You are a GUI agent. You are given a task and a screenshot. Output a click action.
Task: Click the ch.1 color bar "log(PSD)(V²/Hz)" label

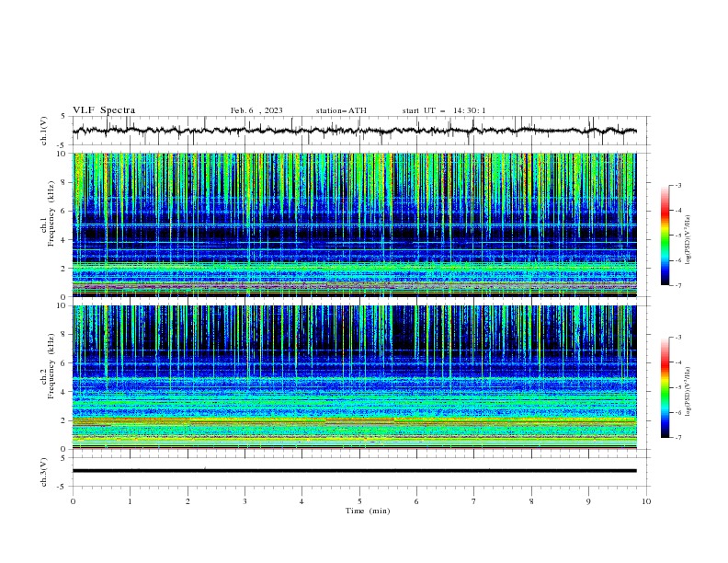pyautogui.click(x=688, y=240)
